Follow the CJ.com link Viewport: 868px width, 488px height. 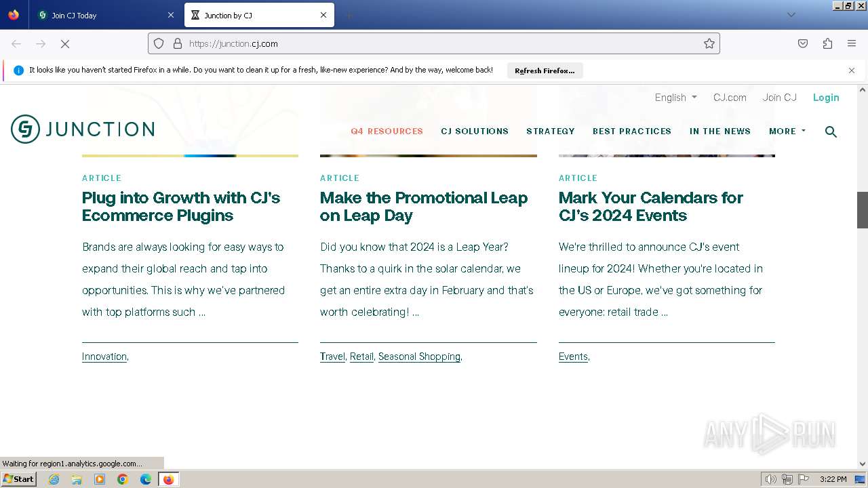click(730, 98)
